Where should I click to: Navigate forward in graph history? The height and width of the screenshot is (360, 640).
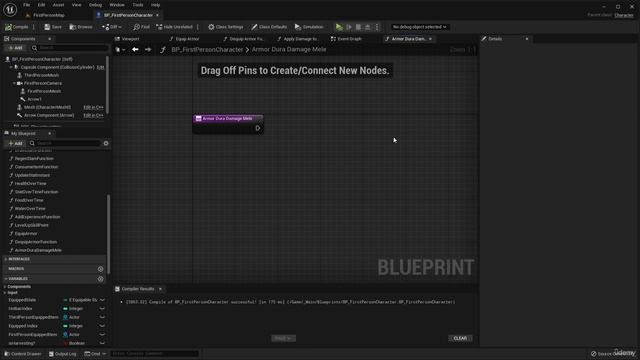point(148,49)
